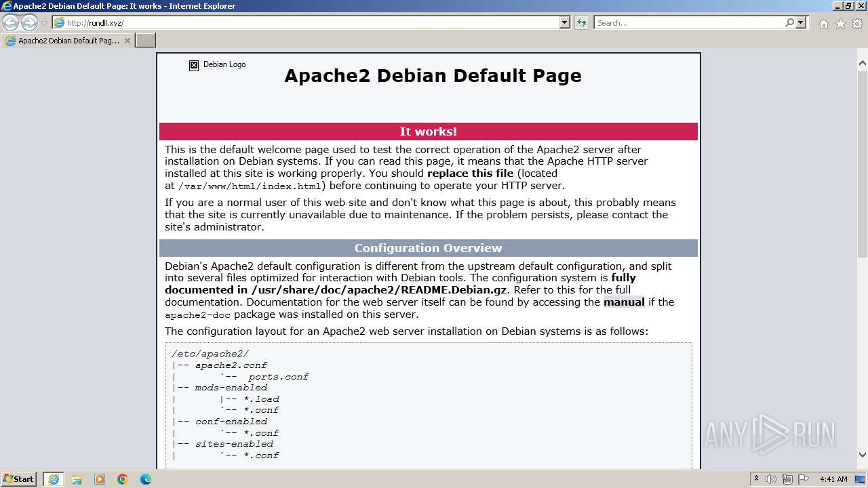Viewport: 868px width, 488px height.
Task: Click the magnifying glass search icon
Action: coord(789,23)
